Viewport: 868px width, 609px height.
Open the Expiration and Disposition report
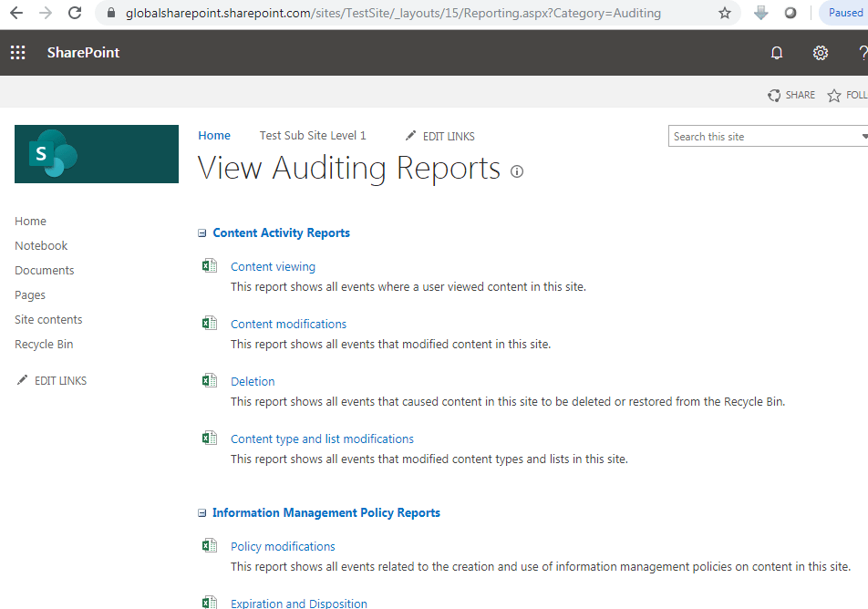299,603
